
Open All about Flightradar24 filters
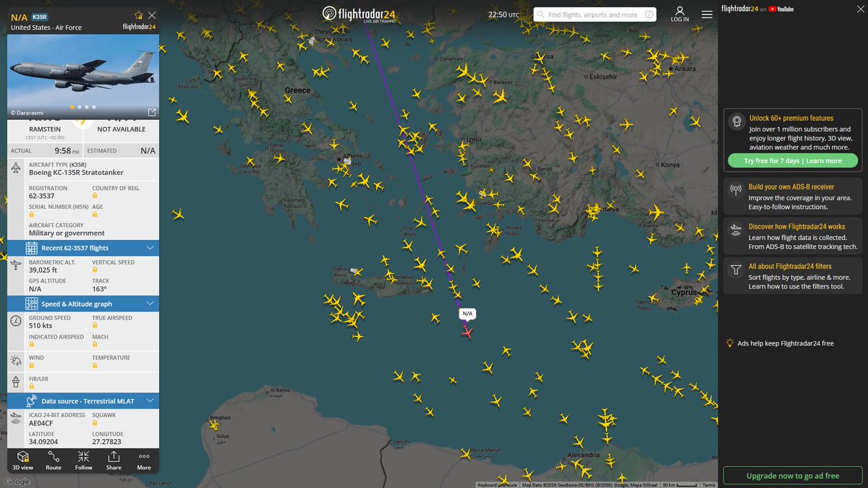click(790, 266)
